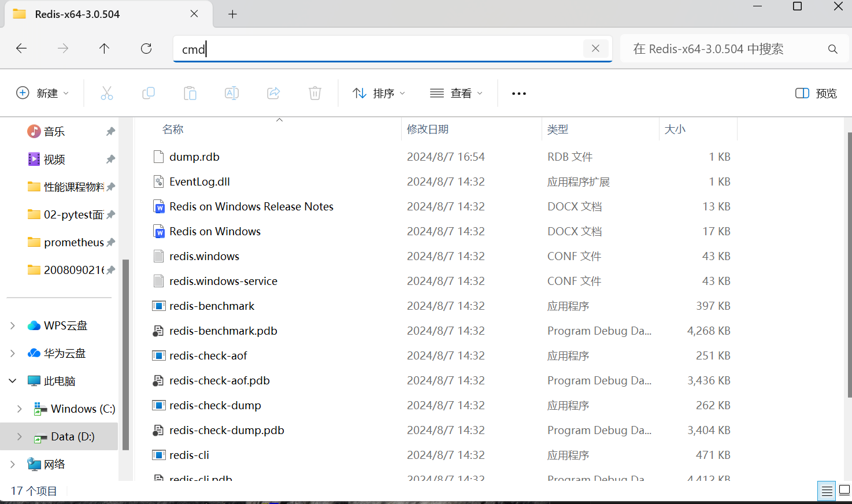Click the Copy icon in toolbar
This screenshot has width=852, height=504.
coord(149,93)
